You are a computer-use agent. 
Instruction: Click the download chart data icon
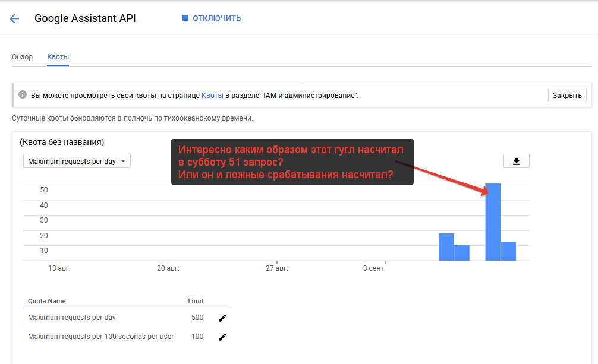(516, 160)
